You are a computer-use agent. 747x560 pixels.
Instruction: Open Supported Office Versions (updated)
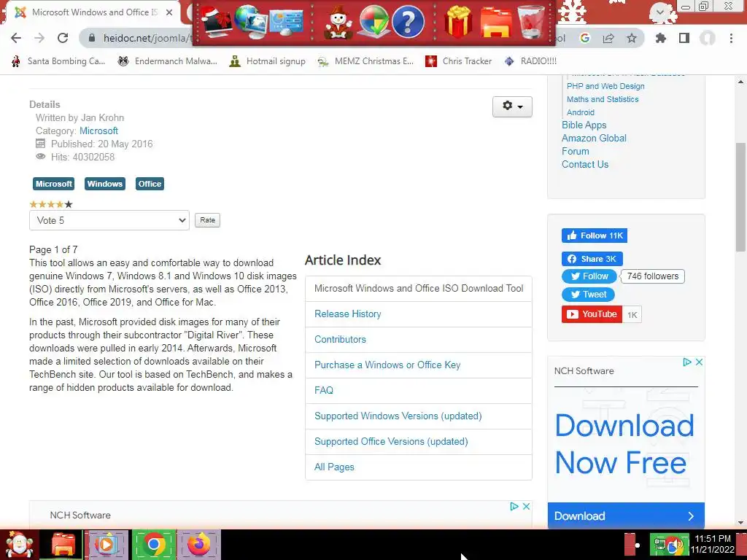click(391, 441)
